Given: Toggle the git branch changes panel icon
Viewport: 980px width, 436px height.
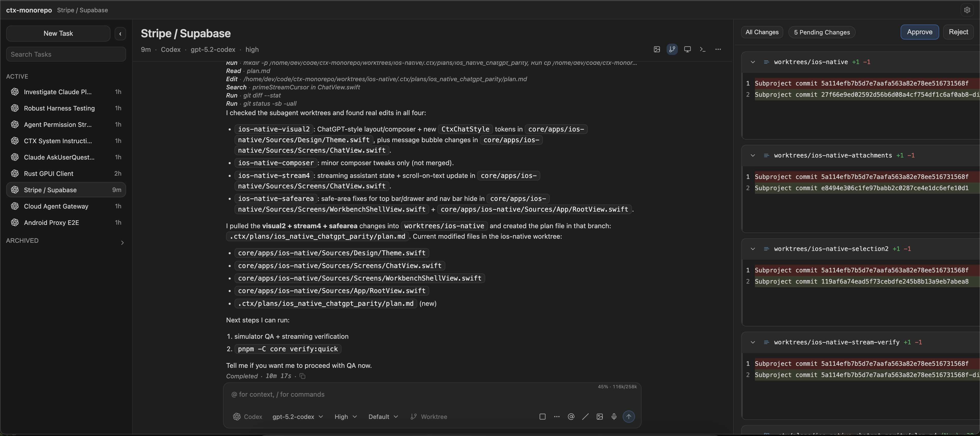Looking at the screenshot, I should pyautogui.click(x=672, y=50).
